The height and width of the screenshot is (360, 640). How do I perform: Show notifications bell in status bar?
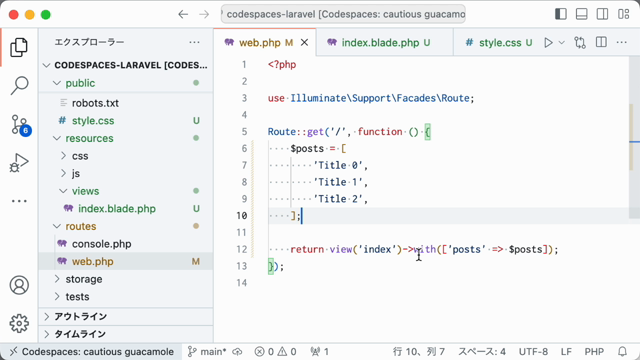[x=622, y=351]
